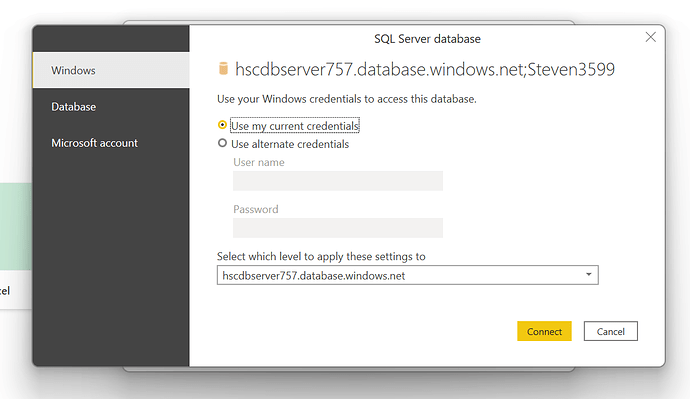Enable the alternate credentials radio circle
The image size is (690, 399).
click(x=222, y=143)
